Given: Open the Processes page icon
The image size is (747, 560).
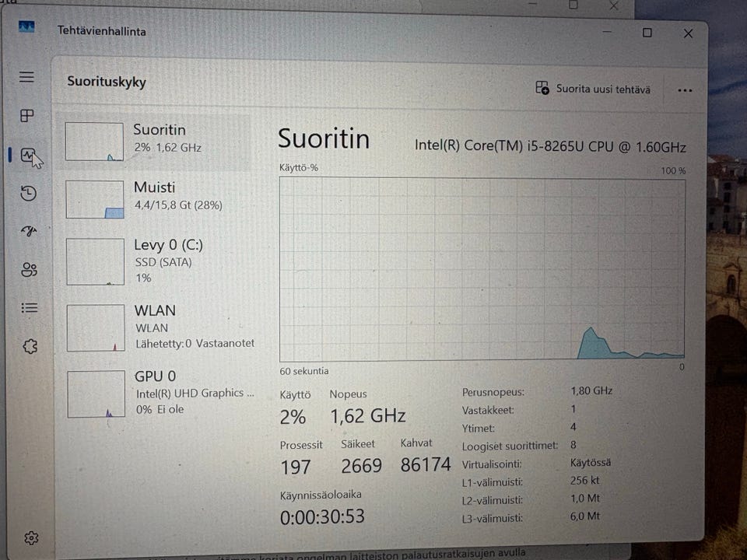Looking at the screenshot, I should [27, 115].
